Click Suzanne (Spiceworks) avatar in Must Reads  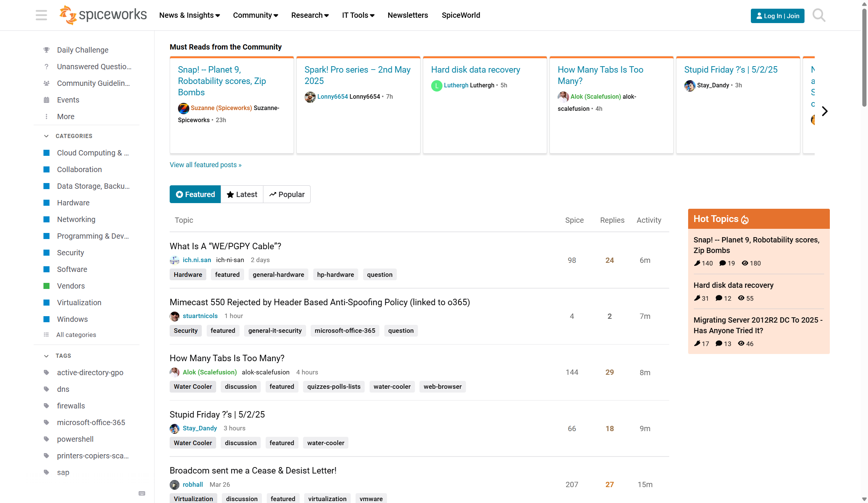tap(184, 108)
